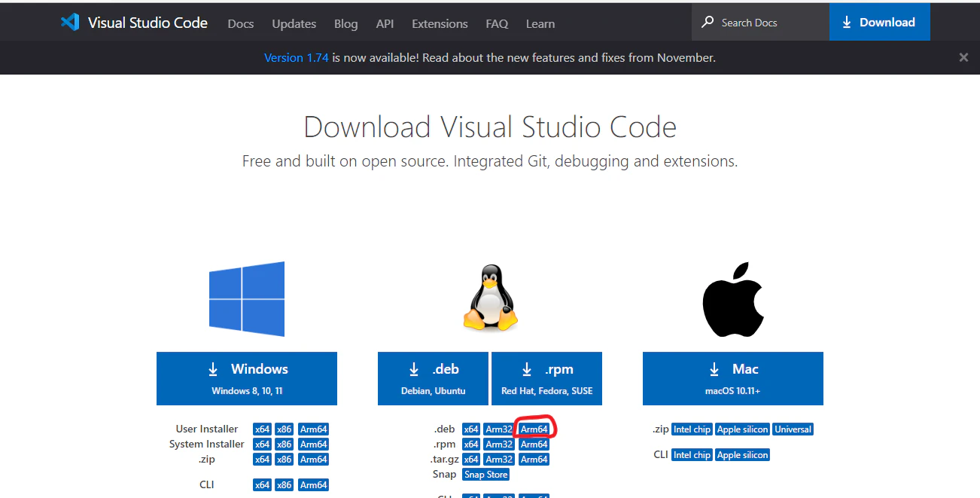
Task: Close the version announcement banner
Action: point(963,57)
